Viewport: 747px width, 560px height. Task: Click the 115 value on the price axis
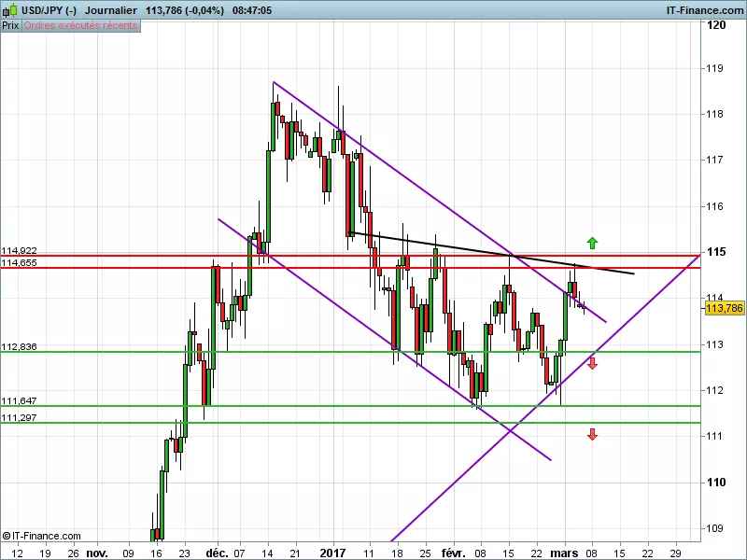coord(716,251)
